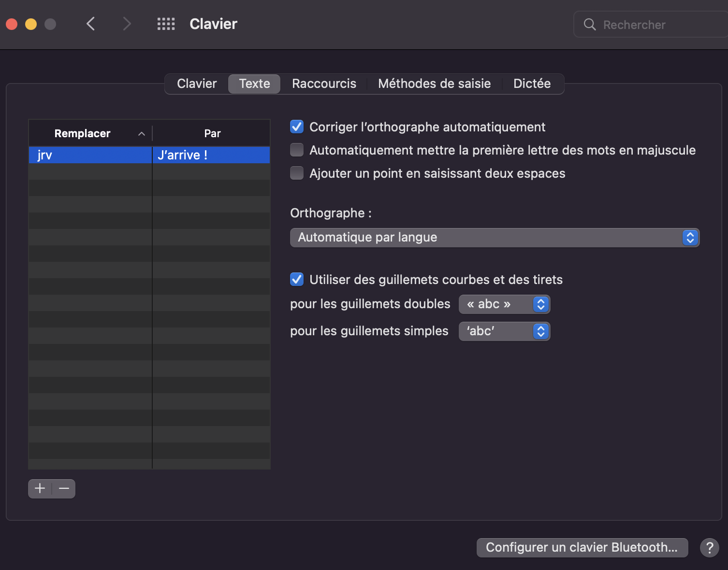Open the guillemets simples style dropdown
This screenshot has height=570, width=728.
(504, 331)
